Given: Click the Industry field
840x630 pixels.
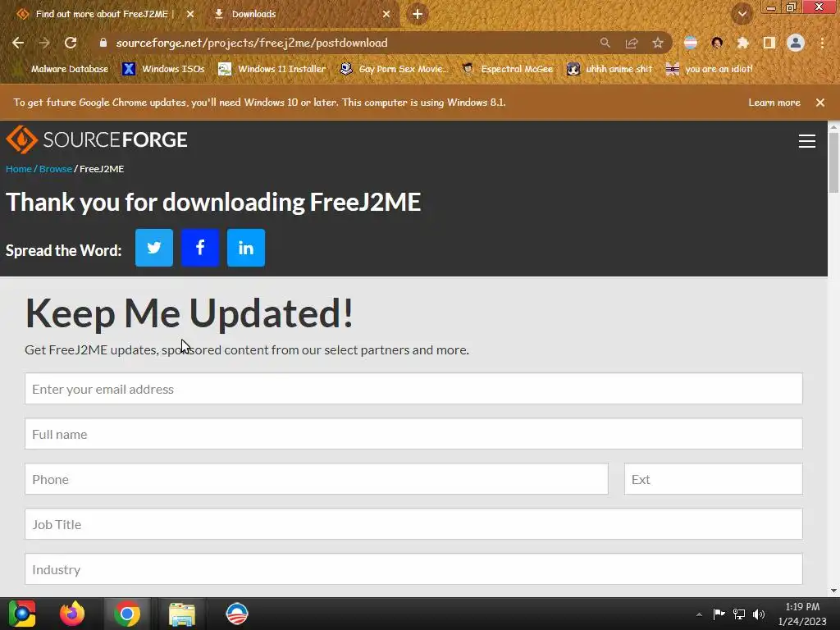Looking at the screenshot, I should click(413, 569).
